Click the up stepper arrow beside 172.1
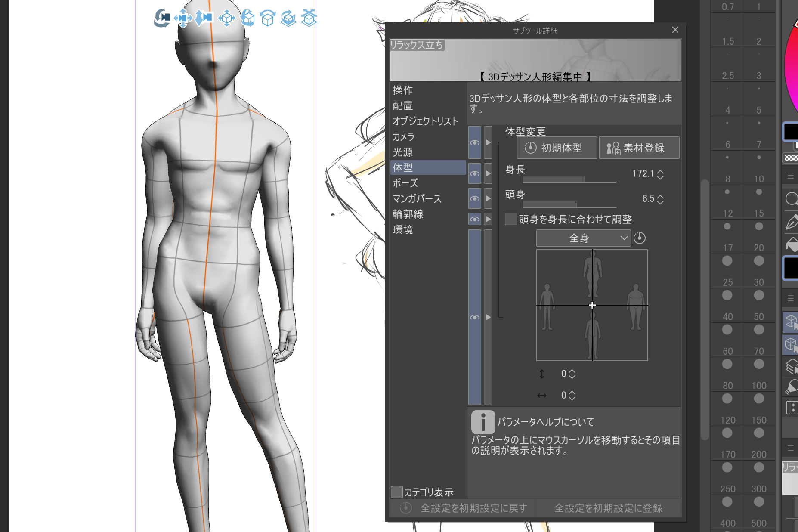 661,171
